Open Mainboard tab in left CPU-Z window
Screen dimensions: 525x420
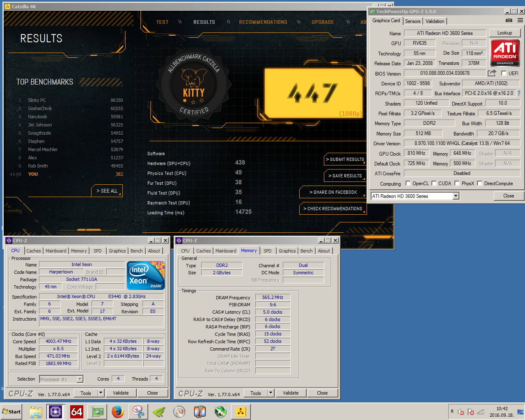click(x=56, y=251)
